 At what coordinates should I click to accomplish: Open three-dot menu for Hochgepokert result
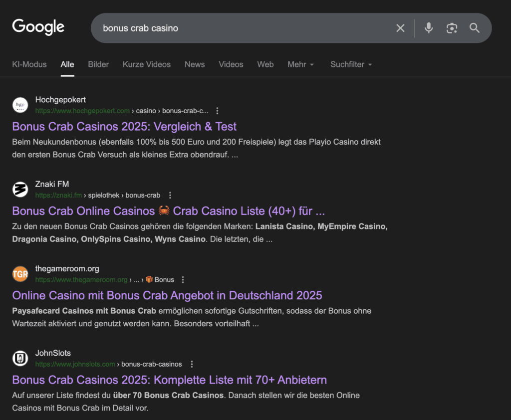coord(218,111)
